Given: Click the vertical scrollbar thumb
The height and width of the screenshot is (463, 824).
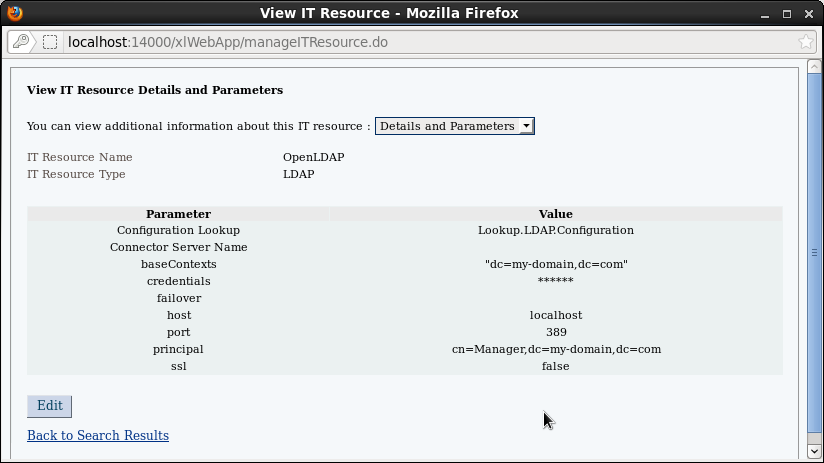Looking at the screenshot, I should tap(815, 252).
